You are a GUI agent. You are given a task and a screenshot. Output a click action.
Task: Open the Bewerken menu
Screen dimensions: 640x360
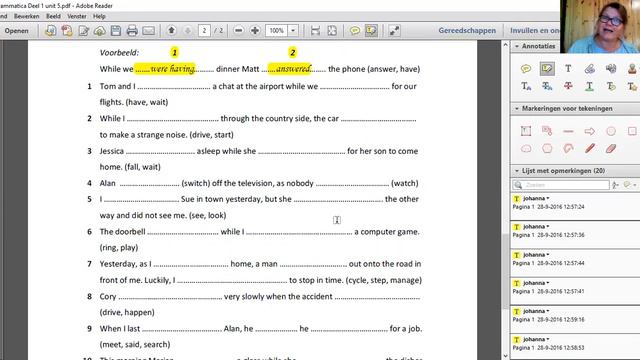[x=27, y=16]
